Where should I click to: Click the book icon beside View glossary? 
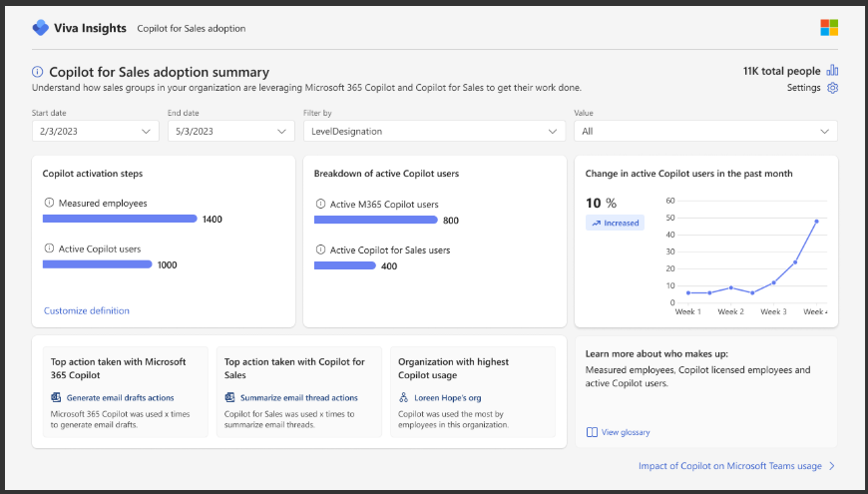coord(592,432)
